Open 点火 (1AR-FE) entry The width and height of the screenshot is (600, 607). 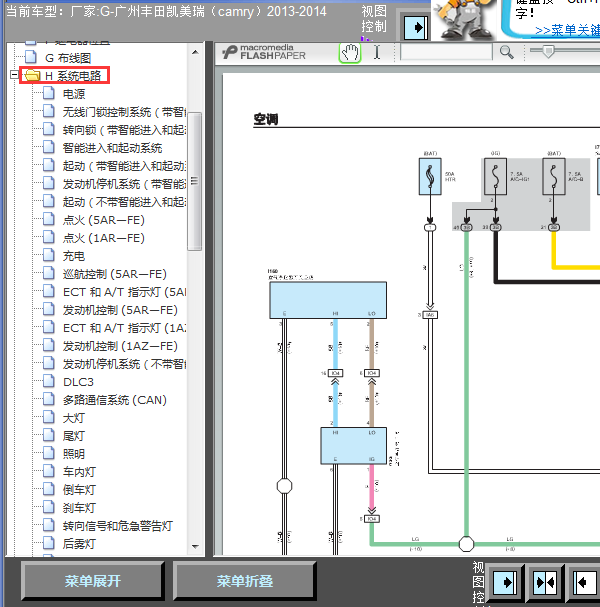(104, 238)
